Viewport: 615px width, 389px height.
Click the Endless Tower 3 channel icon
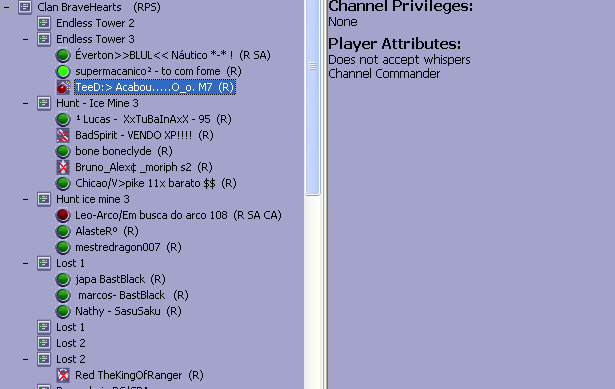[44, 39]
